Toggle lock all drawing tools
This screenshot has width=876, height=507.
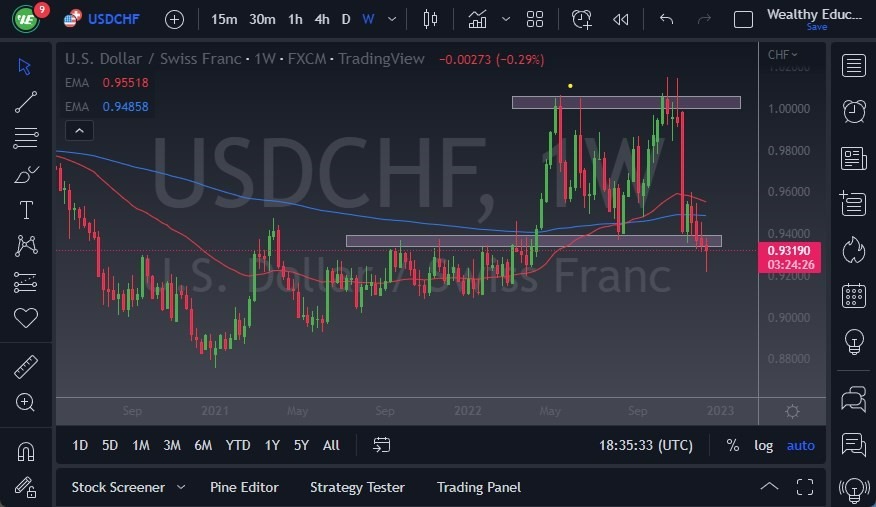coord(26,487)
